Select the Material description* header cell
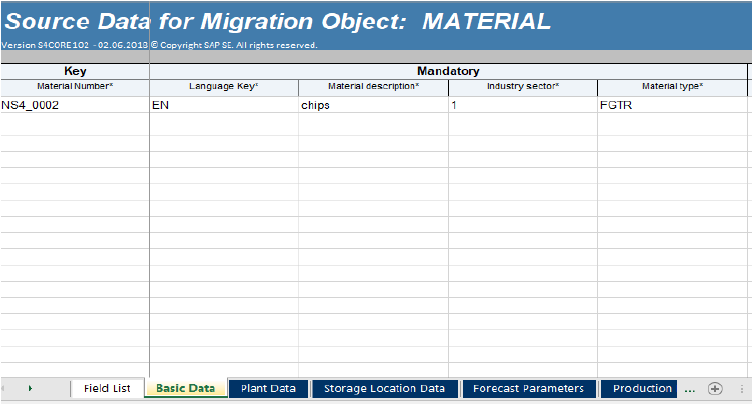 [x=373, y=87]
